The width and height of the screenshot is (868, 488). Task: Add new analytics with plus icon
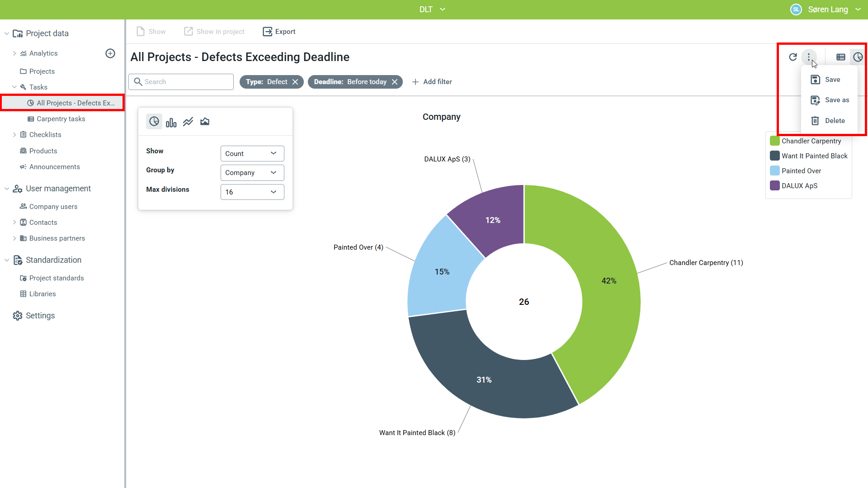[x=110, y=53]
